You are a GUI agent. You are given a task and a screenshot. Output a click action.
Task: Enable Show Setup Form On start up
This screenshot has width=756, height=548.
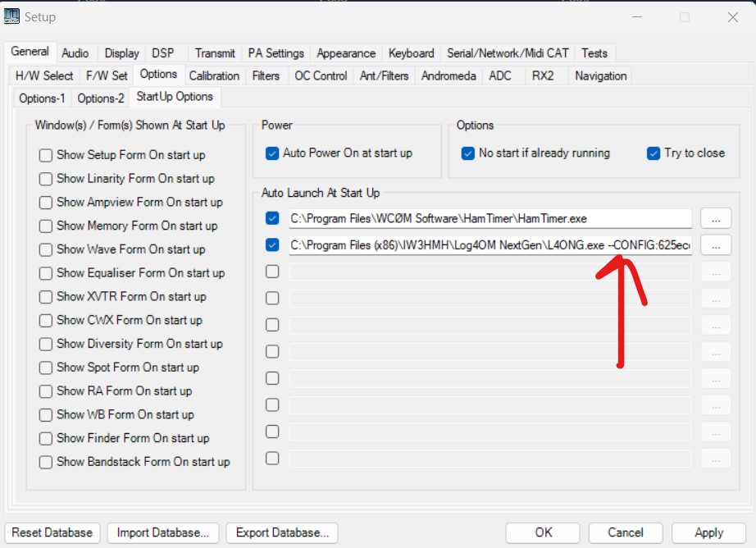[x=46, y=155]
